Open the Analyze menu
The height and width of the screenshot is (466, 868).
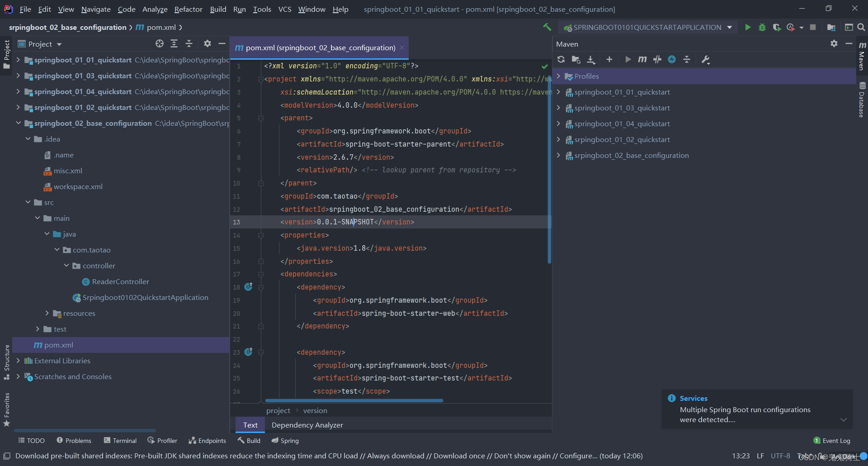[x=155, y=9]
